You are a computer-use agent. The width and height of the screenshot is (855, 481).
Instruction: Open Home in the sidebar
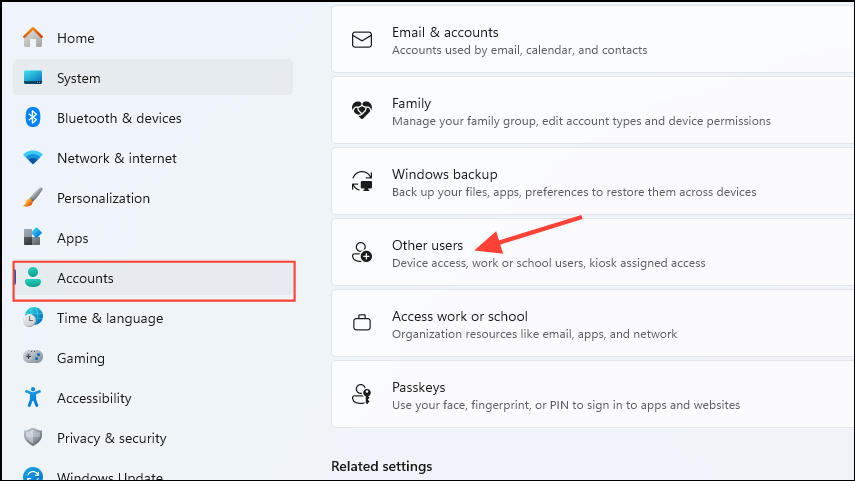(153, 38)
